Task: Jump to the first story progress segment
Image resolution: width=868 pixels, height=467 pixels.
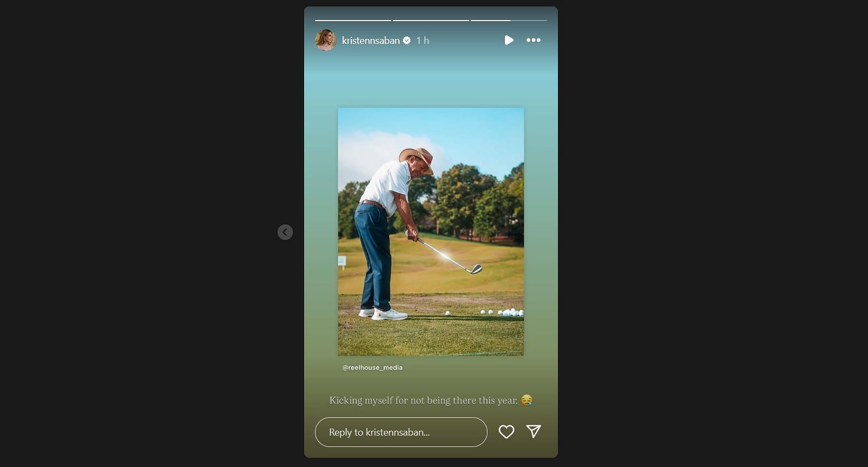Action: 353,21
